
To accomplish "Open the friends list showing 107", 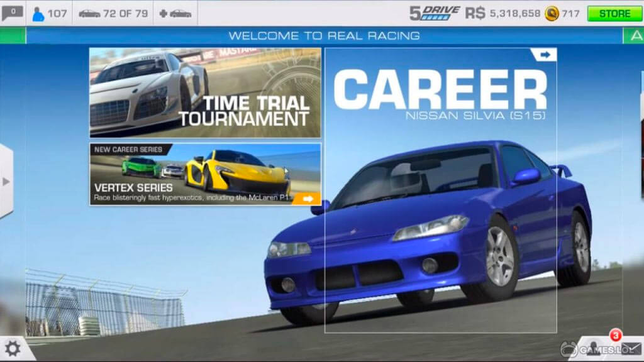I will click(50, 14).
